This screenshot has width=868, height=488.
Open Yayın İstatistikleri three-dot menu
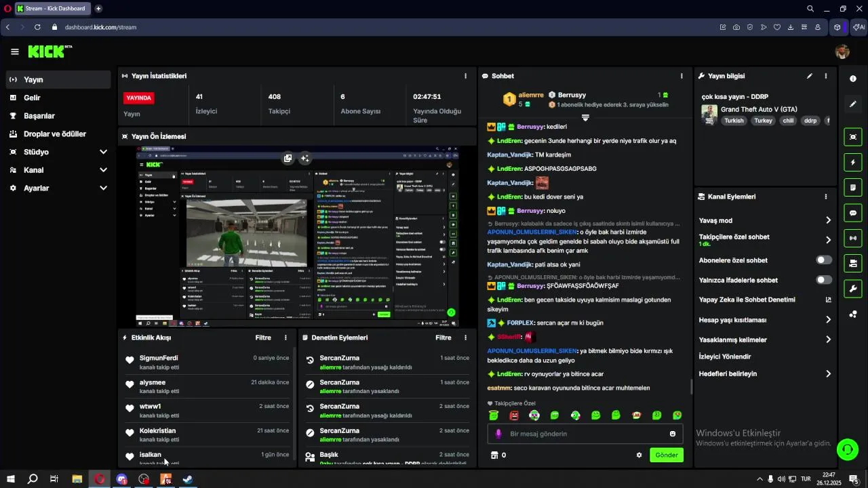pos(465,76)
